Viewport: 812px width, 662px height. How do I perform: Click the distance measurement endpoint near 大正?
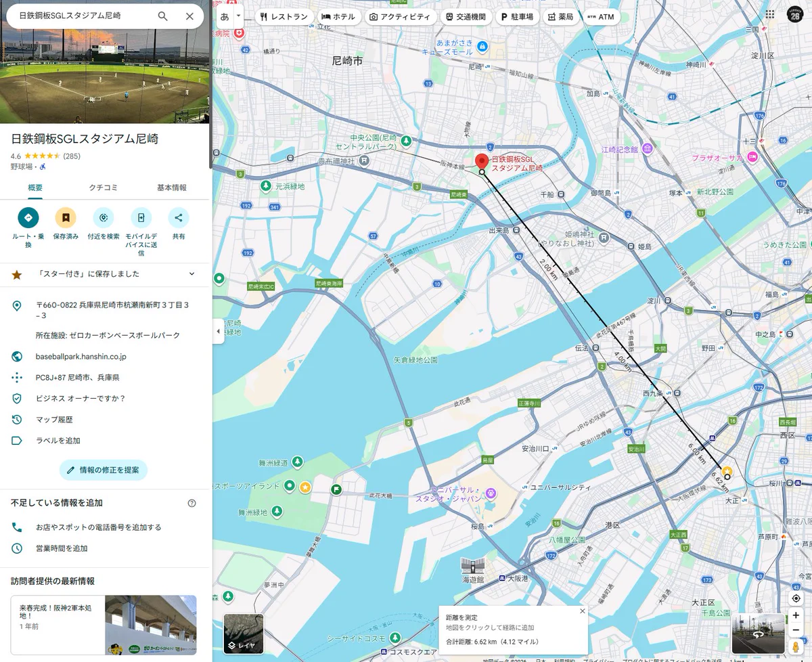(727, 477)
